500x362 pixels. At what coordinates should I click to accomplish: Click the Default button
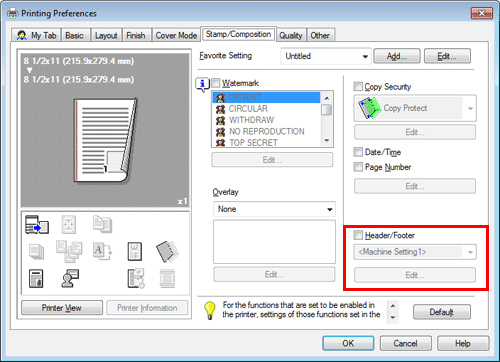tap(442, 312)
